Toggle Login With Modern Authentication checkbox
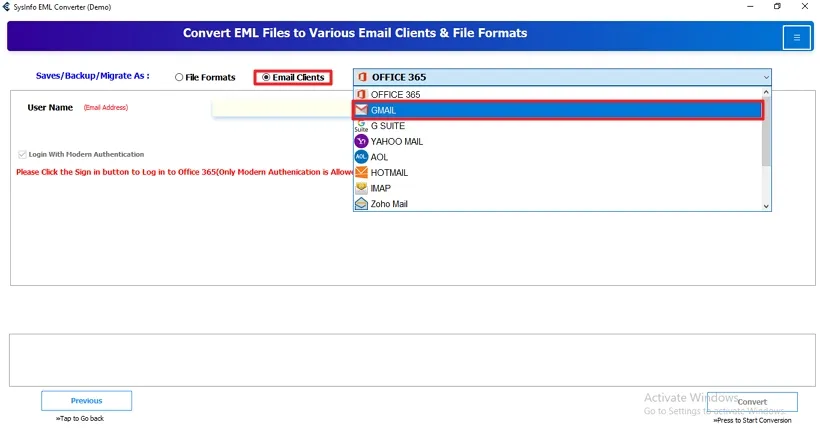The image size is (820, 437). pyautogui.click(x=21, y=155)
